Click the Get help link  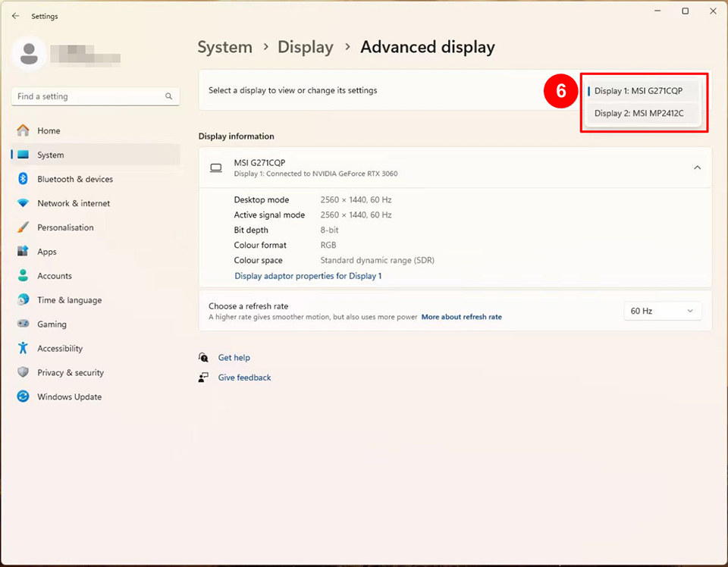(x=234, y=357)
